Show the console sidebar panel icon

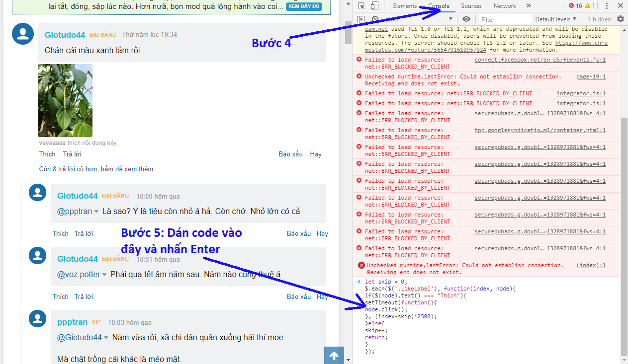[x=361, y=19]
